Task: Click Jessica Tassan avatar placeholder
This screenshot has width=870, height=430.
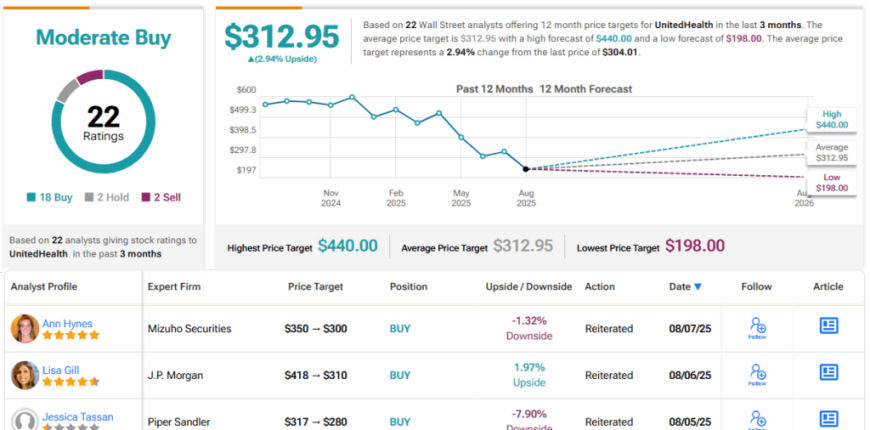Action: coord(24,420)
